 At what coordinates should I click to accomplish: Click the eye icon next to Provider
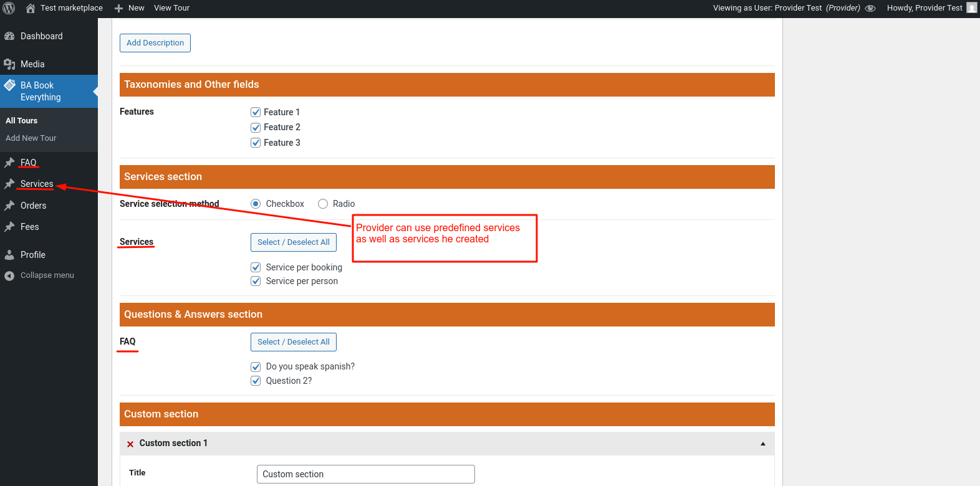[x=870, y=8]
